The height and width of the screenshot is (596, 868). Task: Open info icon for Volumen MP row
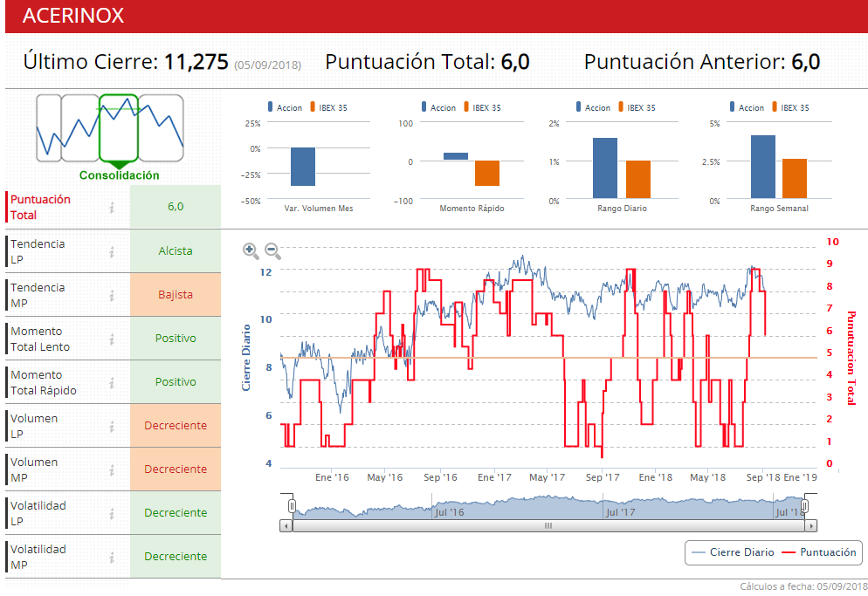click(112, 470)
